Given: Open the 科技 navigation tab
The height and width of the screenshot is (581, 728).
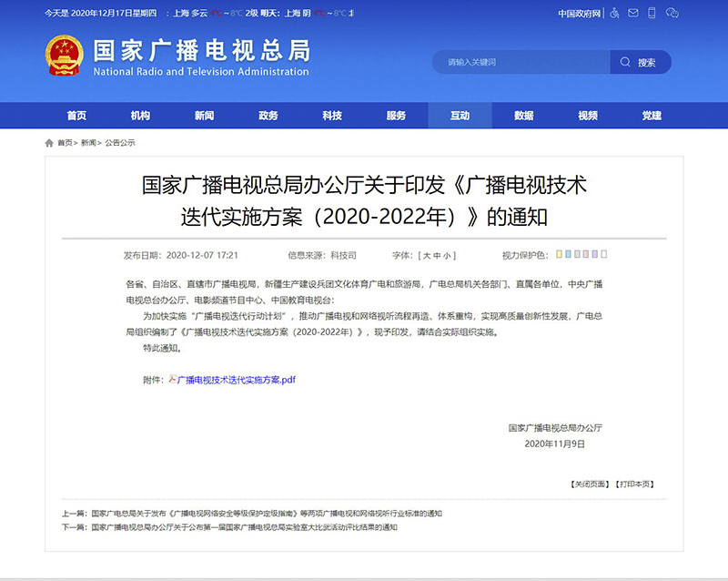Looking at the screenshot, I should coord(332,116).
